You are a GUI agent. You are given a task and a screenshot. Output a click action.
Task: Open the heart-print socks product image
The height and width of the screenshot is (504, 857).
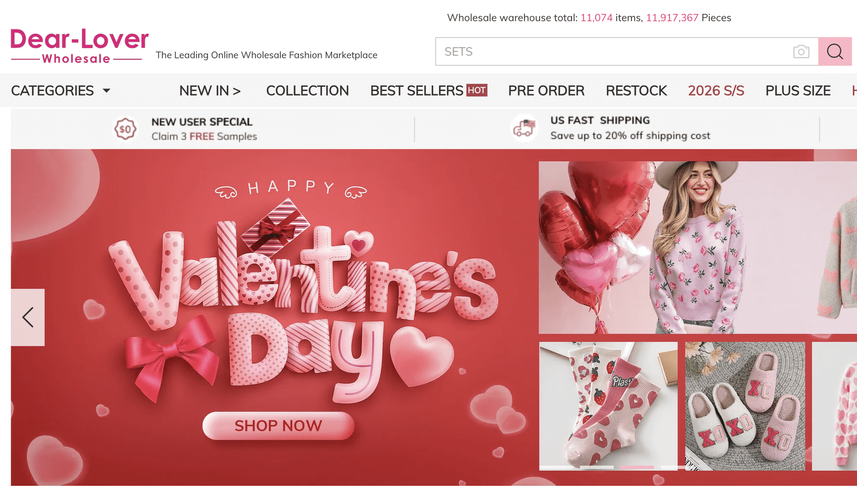coord(608,404)
